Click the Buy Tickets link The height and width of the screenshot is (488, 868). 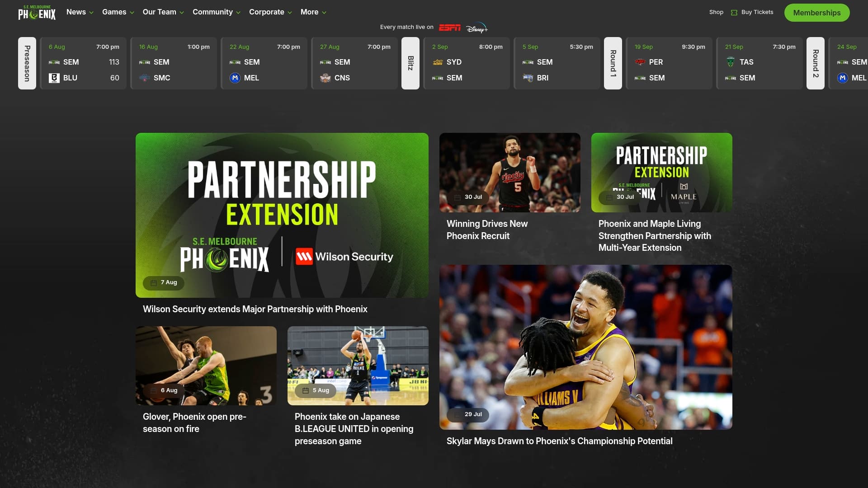pyautogui.click(x=757, y=12)
